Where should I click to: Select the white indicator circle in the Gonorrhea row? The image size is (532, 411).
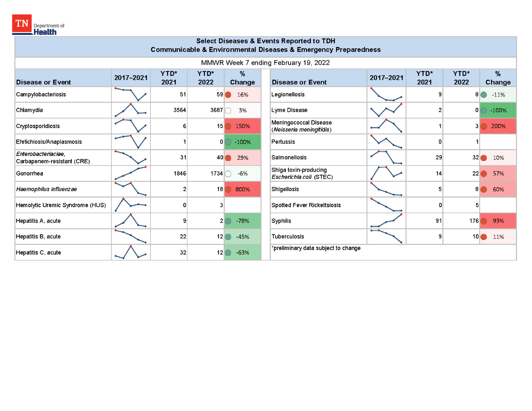point(228,174)
